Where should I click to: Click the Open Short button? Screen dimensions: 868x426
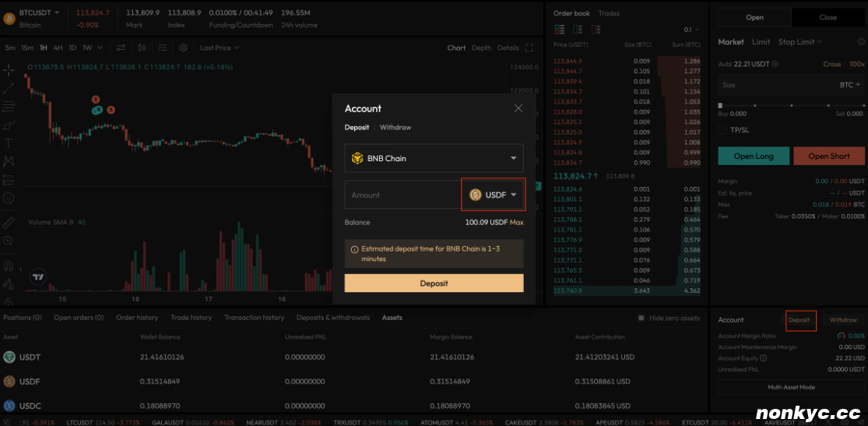click(829, 157)
